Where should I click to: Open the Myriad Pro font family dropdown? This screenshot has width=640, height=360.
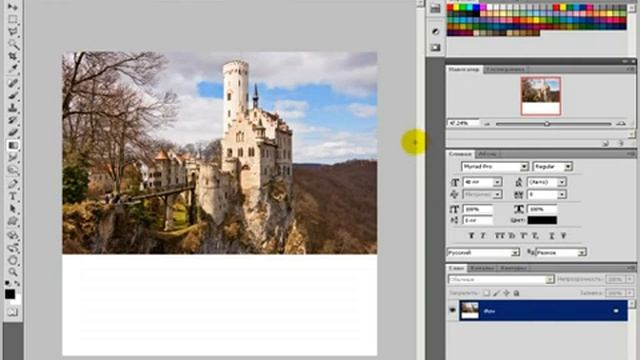[524, 167]
